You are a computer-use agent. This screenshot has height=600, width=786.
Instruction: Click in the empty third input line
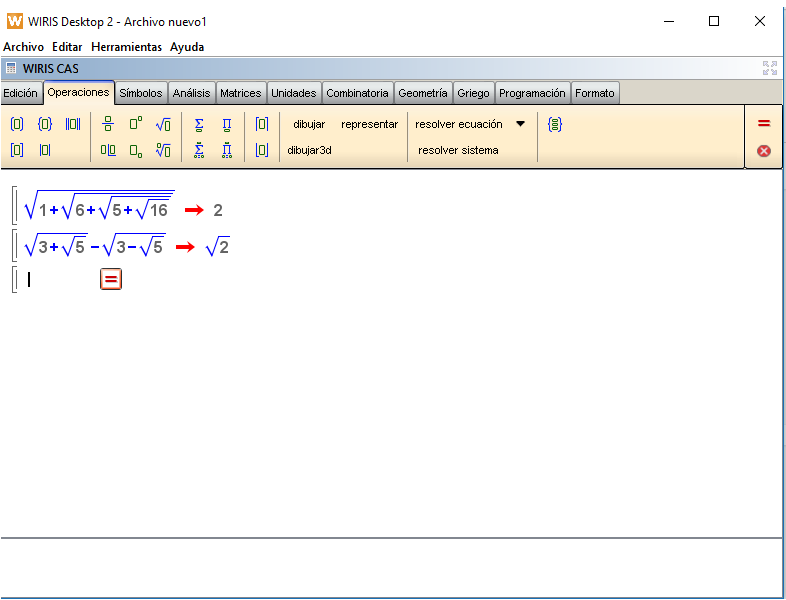click(60, 280)
